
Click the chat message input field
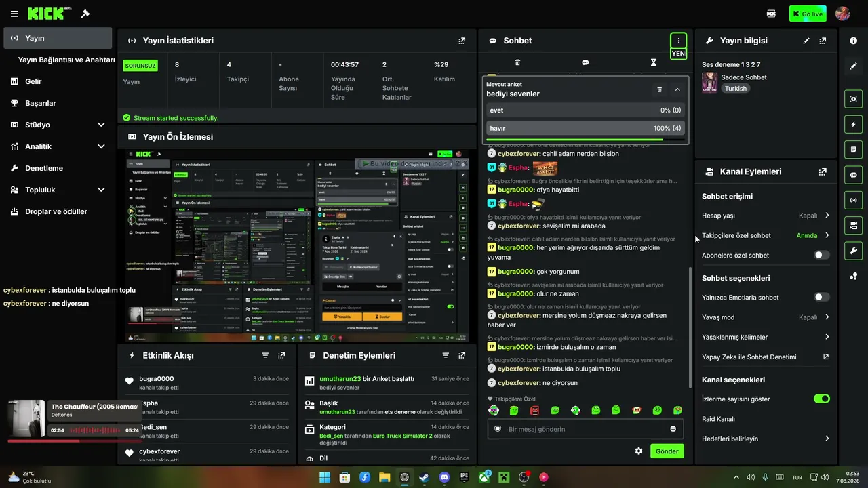(585, 429)
